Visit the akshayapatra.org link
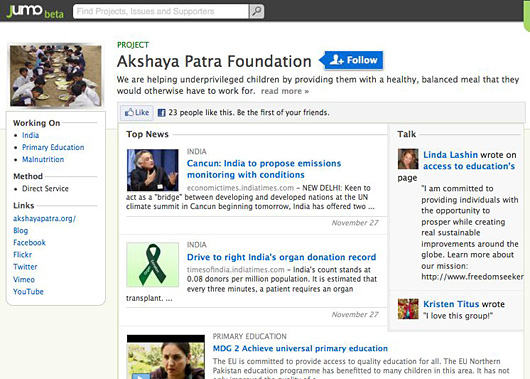Viewport: 530px width, 379px height. click(x=44, y=219)
